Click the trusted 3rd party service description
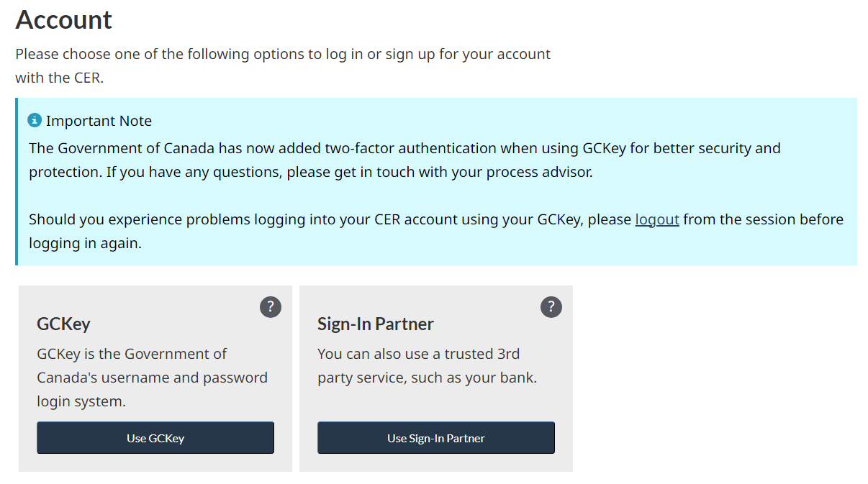868x484 pixels. 427,365
